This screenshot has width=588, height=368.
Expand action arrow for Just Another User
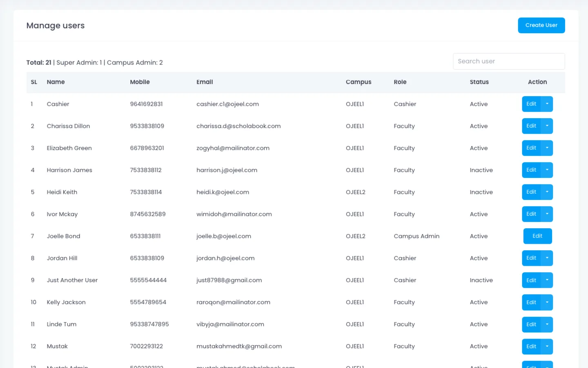[547, 280]
